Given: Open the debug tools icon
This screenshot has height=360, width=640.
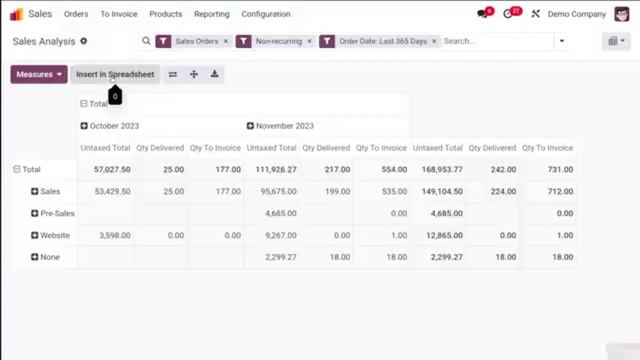Looking at the screenshot, I should pyautogui.click(x=536, y=14).
